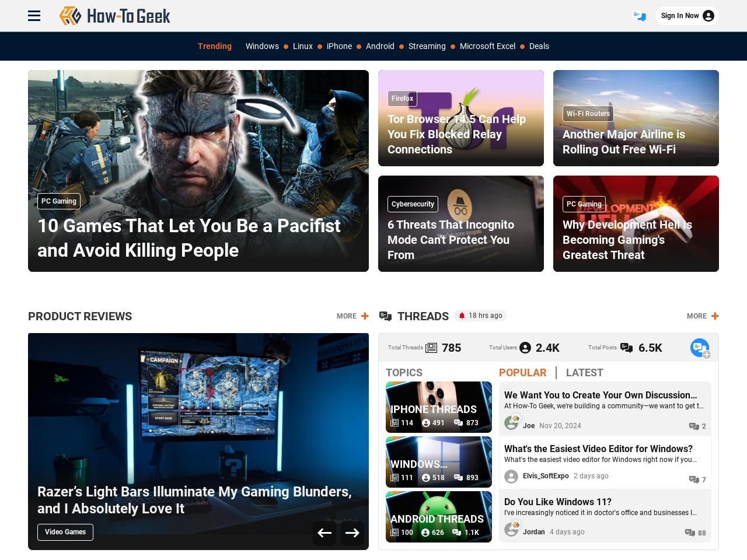Open Easiest Video Editor for Windows thread
The width and height of the screenshot is (747, 560).
point(598,449)
